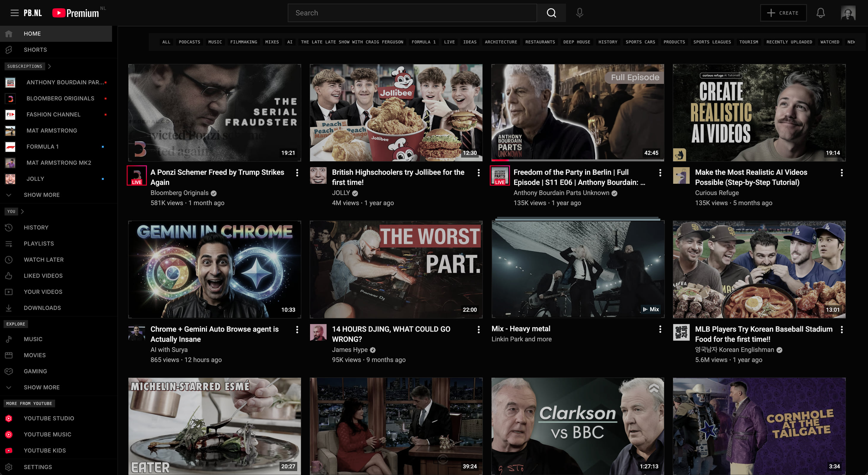Open options menu for the Jollibee video
868x475 pixels.
pos(478,172)
